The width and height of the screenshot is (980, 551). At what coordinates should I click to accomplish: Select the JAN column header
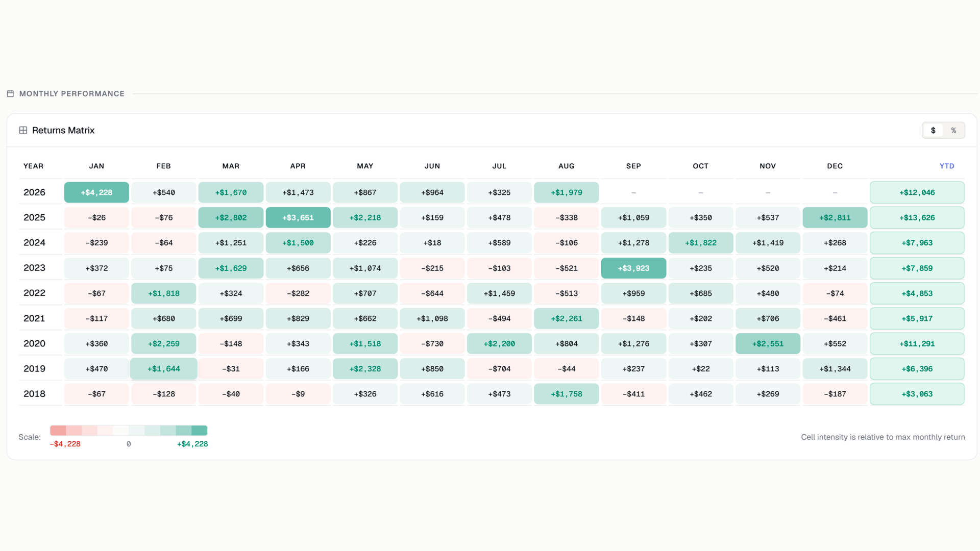pyautogui.click(x=96, y=166)
